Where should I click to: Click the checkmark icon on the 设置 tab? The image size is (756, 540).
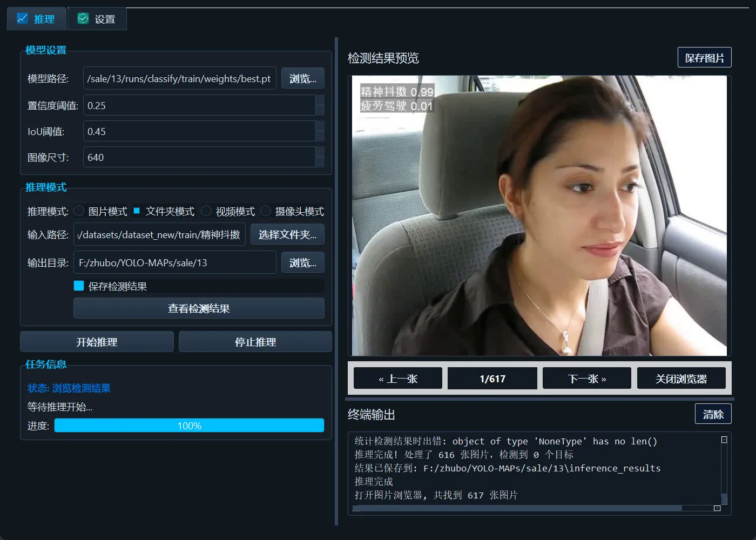(83, 18)
